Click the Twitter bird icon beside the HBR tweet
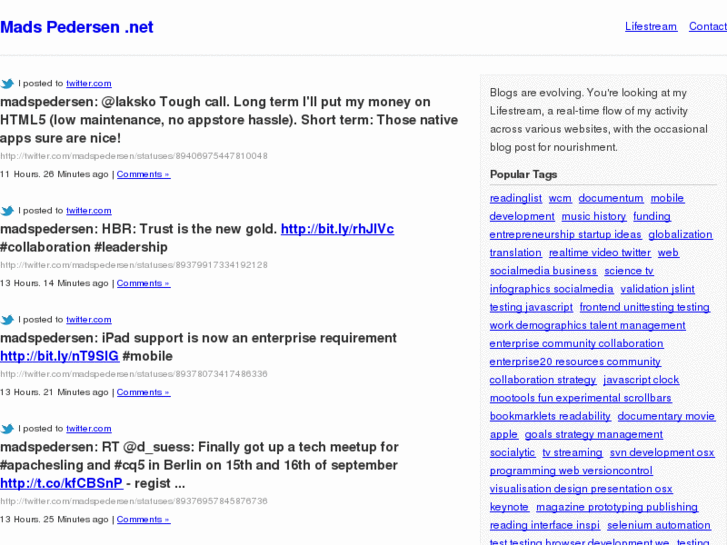The image size is (727, 545). pyautogui.click(x=7, y=211)
